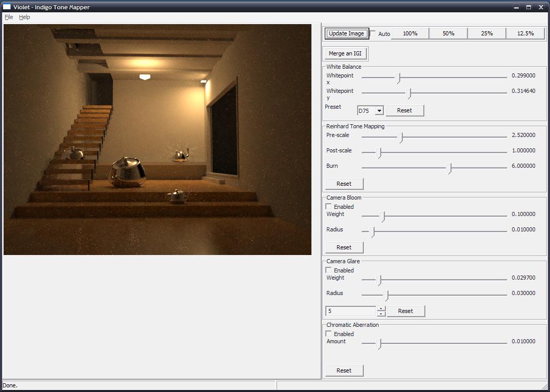
Task: Open the Help menu
Action: [25, 17]
